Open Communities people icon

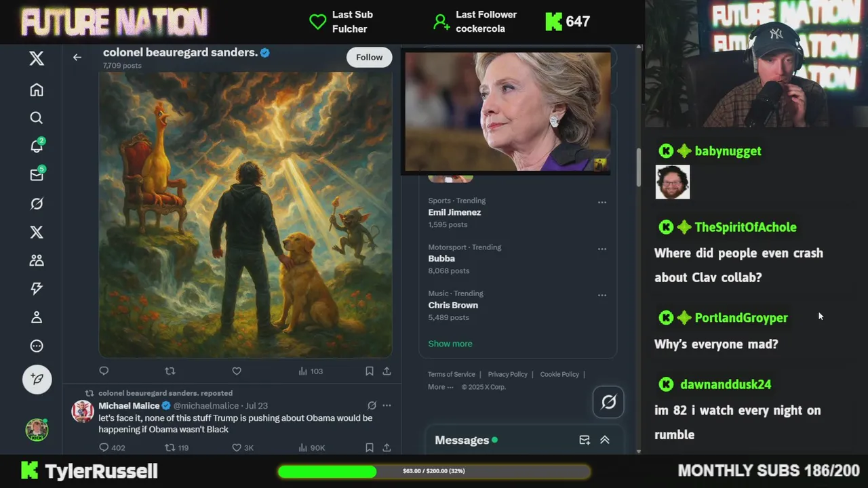click(37, 260)
